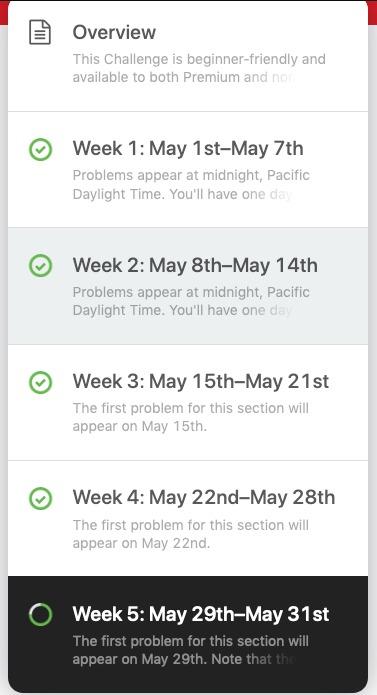Select Week 1: May 1st–May 7th
Screen dimensions: 377x695
point(188,170)
